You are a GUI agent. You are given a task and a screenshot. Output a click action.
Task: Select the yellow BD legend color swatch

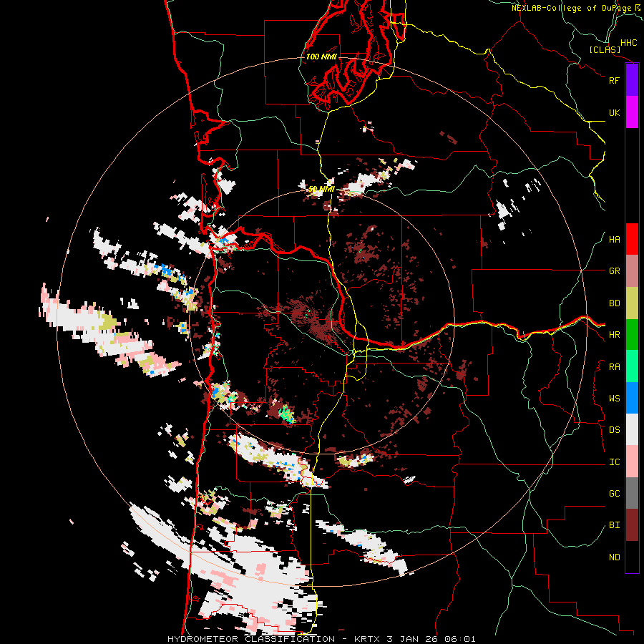(632, 303)
